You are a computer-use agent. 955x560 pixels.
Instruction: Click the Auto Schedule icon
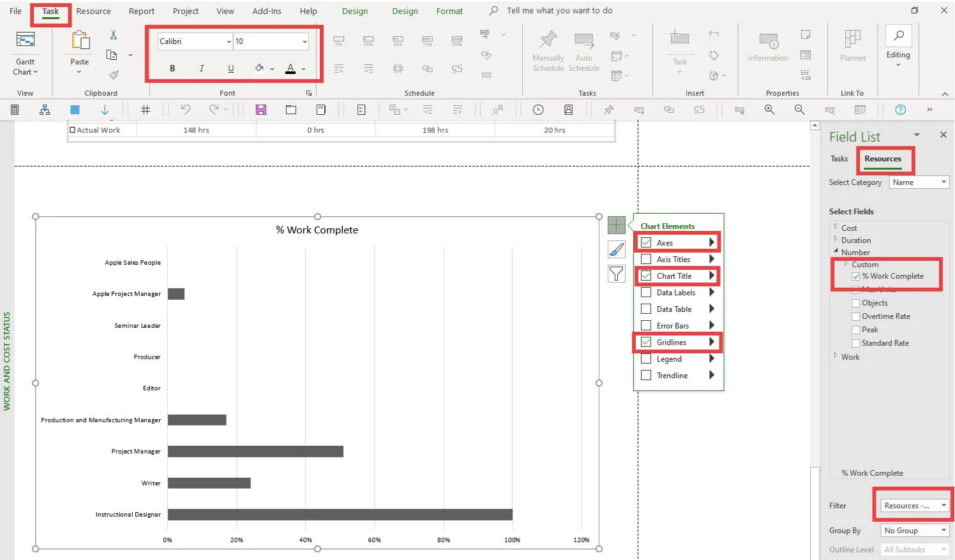584,41
